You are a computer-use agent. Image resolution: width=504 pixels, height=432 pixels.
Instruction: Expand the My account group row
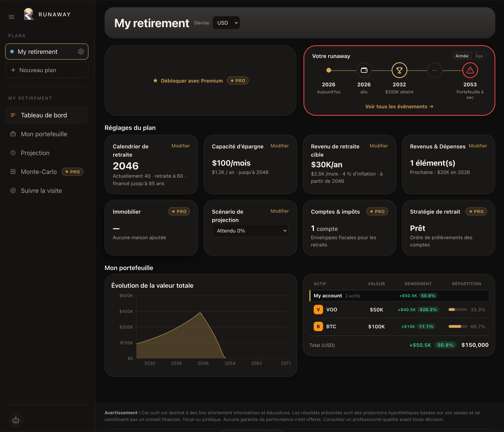pyautogui.click(x=399, y=296)
